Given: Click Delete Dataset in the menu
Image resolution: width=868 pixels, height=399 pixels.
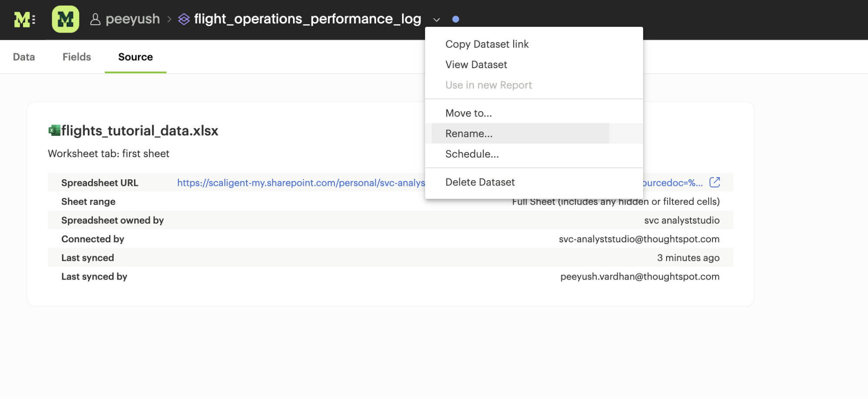Looking at the screenshot, I should tap(480, 182).
